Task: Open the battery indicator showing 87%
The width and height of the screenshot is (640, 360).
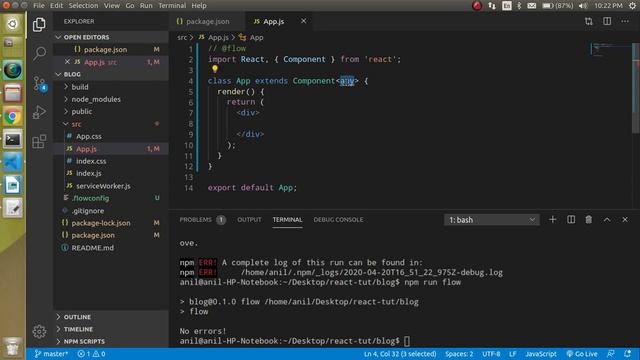Action: (x=558, y=6)
